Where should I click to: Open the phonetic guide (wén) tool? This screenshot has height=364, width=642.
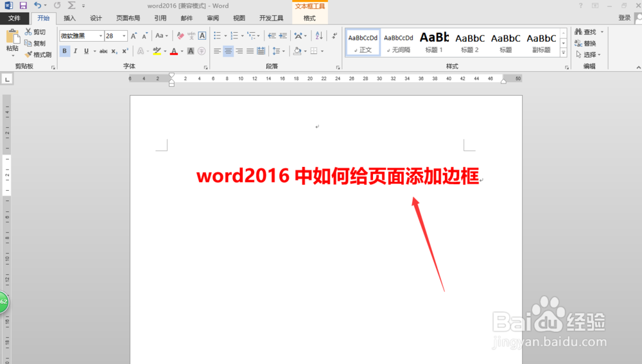point(191,36)
